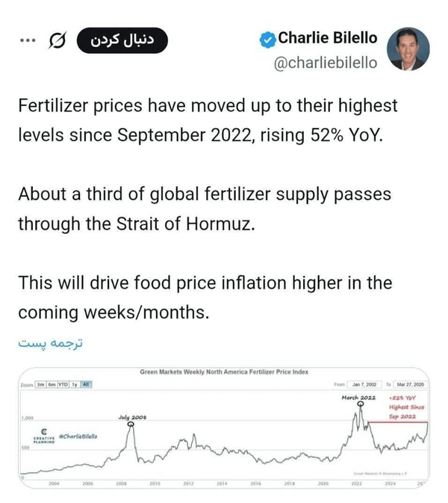Open Charlie Bilello's profile picture
Viewport: 448px width, 503px height.
(408, 49)
